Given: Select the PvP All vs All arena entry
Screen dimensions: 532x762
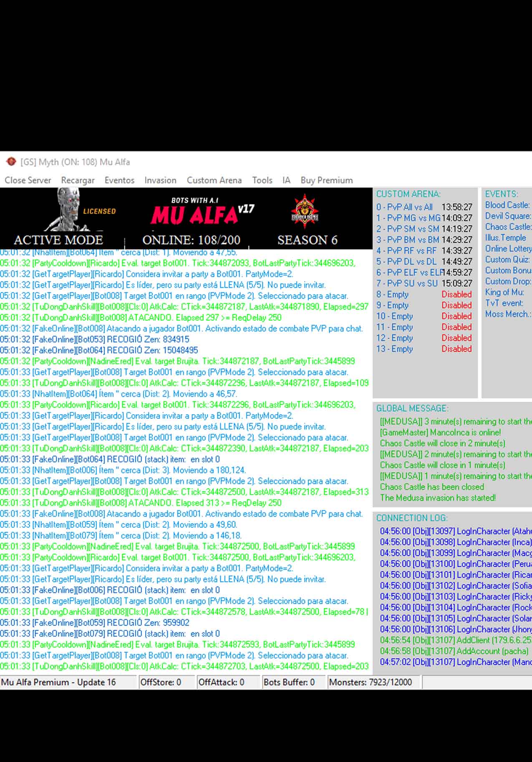Looking at the screenshot, I should pos(404,207).
